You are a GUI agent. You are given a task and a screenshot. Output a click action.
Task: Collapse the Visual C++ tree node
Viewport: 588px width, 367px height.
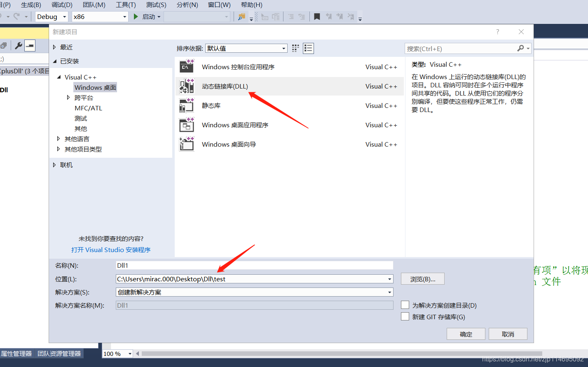click(59, 77)
